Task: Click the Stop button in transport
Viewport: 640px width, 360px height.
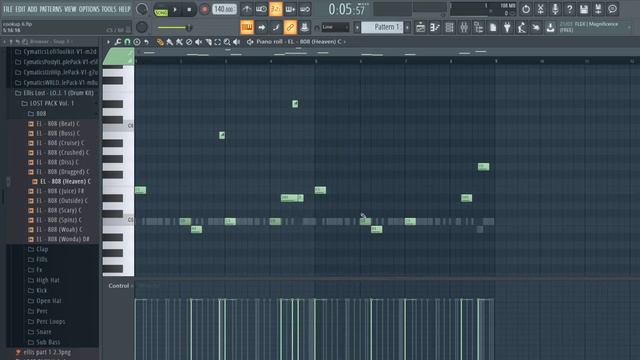Action: pyautogui.click(x=189, y=9)
